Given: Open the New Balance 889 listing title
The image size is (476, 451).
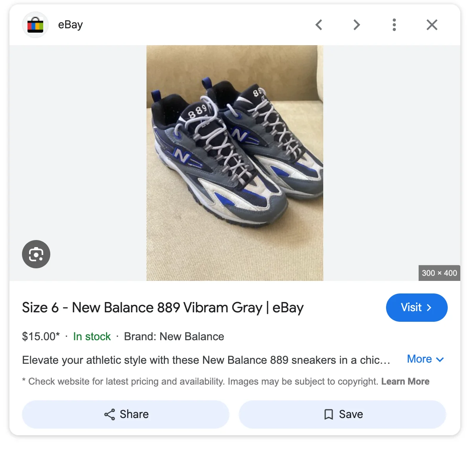Looking at the screenshot, I should coord(163,308).
